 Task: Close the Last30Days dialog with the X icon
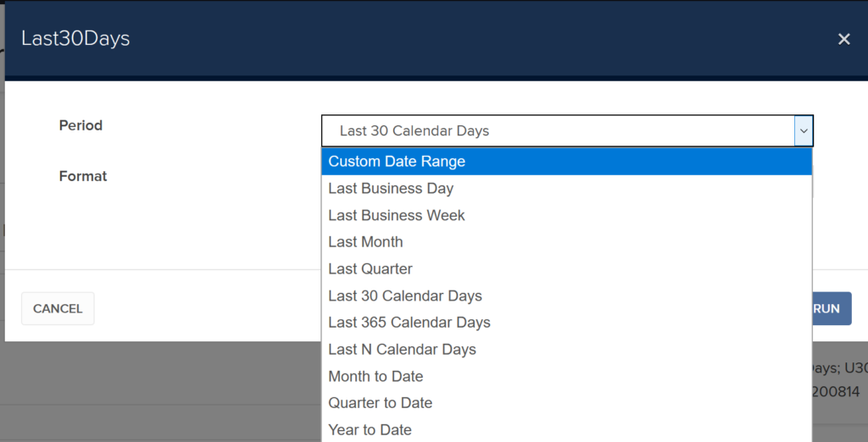point(843,39)
